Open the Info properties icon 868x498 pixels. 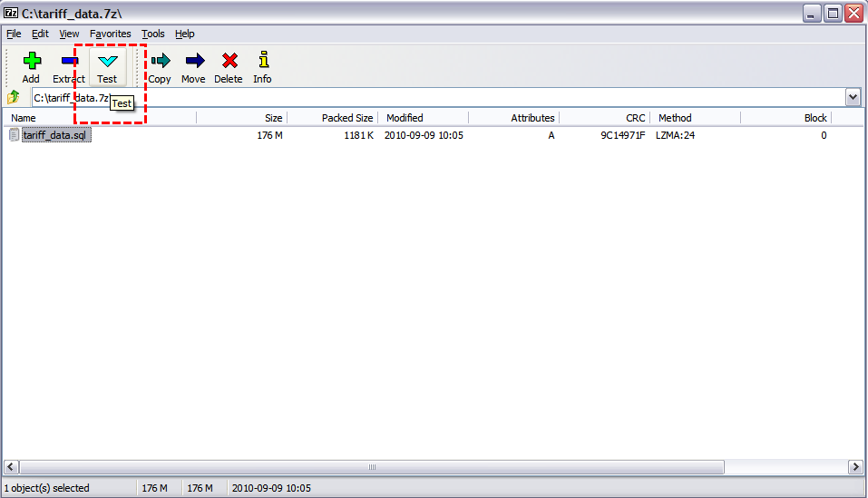(x=262, y=66)
